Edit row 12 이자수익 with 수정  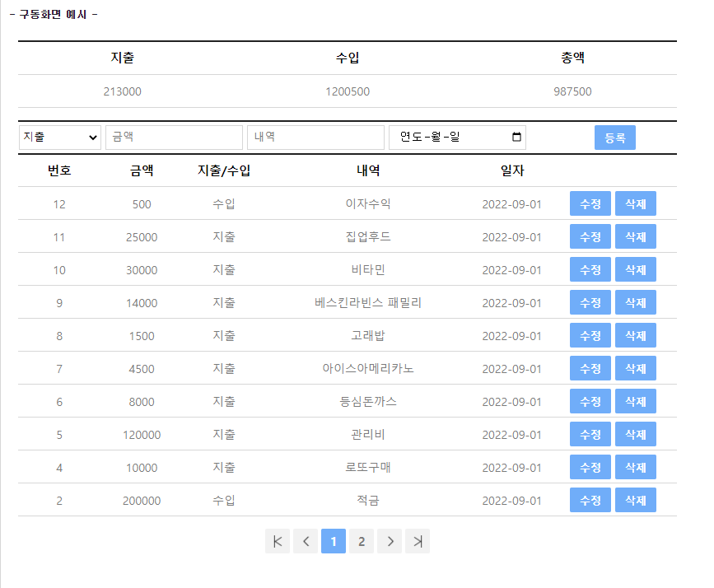[590, 203]
